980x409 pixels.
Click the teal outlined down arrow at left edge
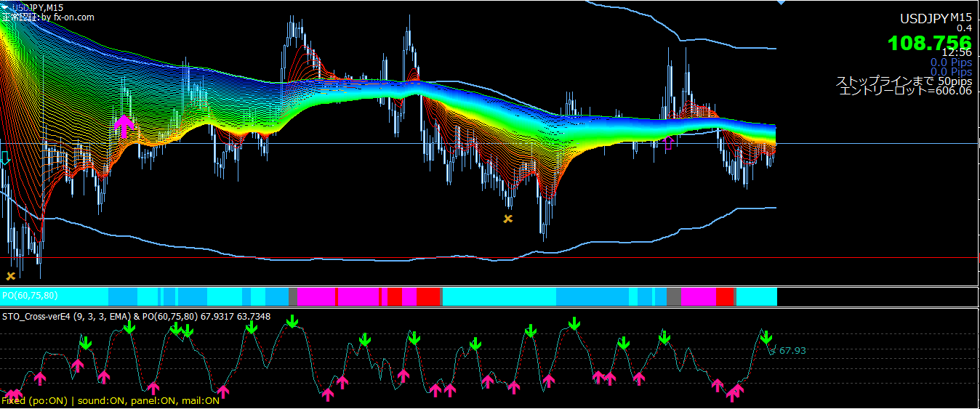coord(4,159)
